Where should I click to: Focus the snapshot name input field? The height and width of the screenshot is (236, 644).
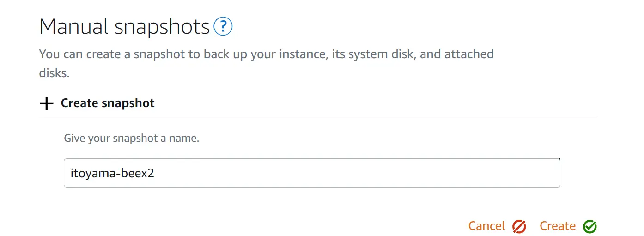312,173
